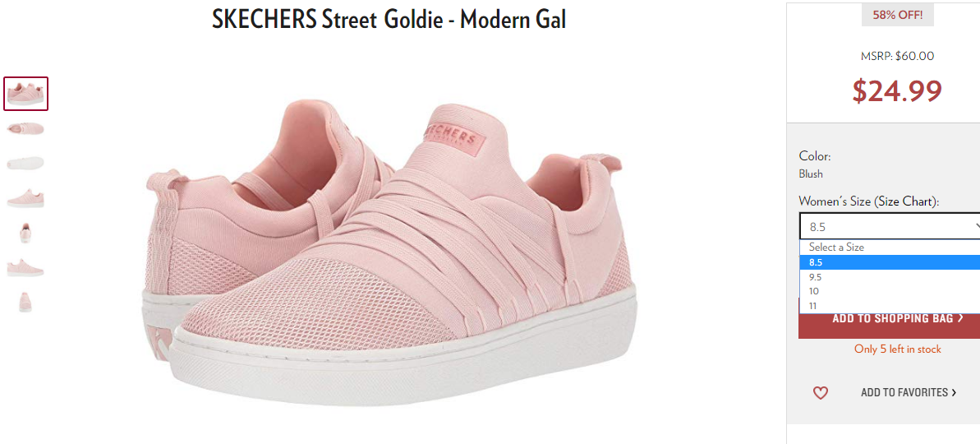Screen dimensions: 980x444
Task: Click the 58% OFF badge
Action: point(898,15)
